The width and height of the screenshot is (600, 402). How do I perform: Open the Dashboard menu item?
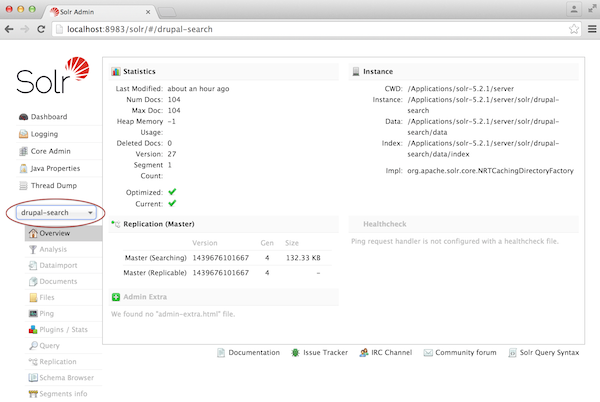pyautogui.click(x=49, y=117)
